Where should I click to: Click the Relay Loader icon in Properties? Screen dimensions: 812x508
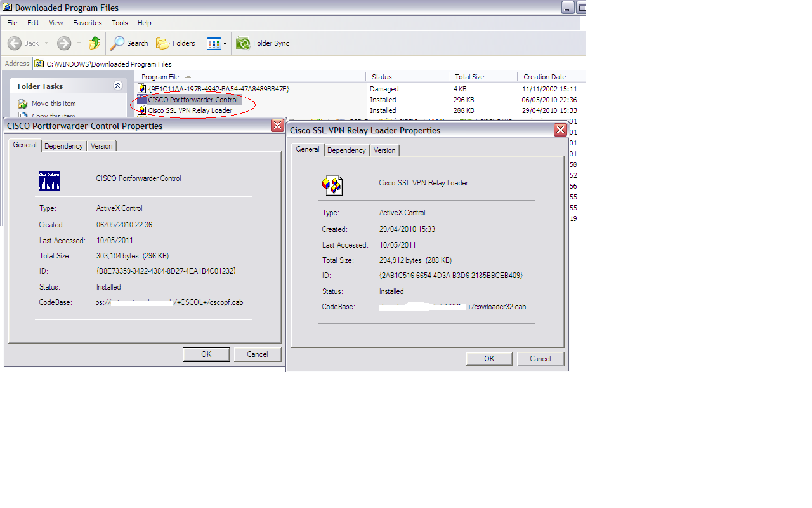[332, 185]
